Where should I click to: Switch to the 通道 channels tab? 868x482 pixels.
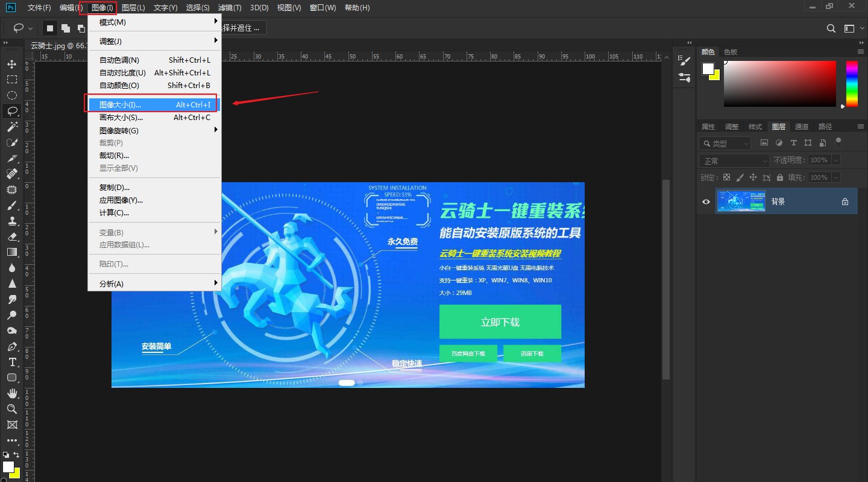coord(801,127)
